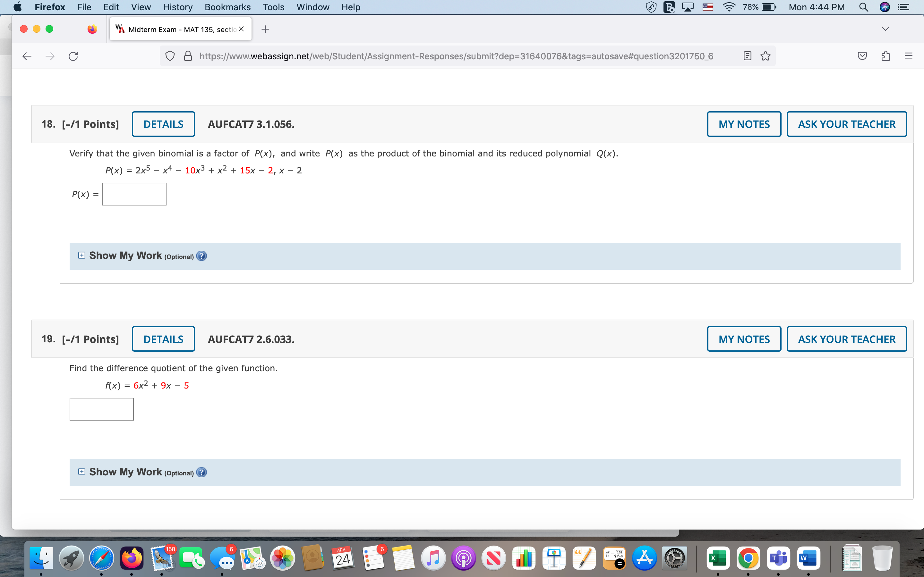Expand Show My Work for question 18
924x577 pixels.
(82, 255)
